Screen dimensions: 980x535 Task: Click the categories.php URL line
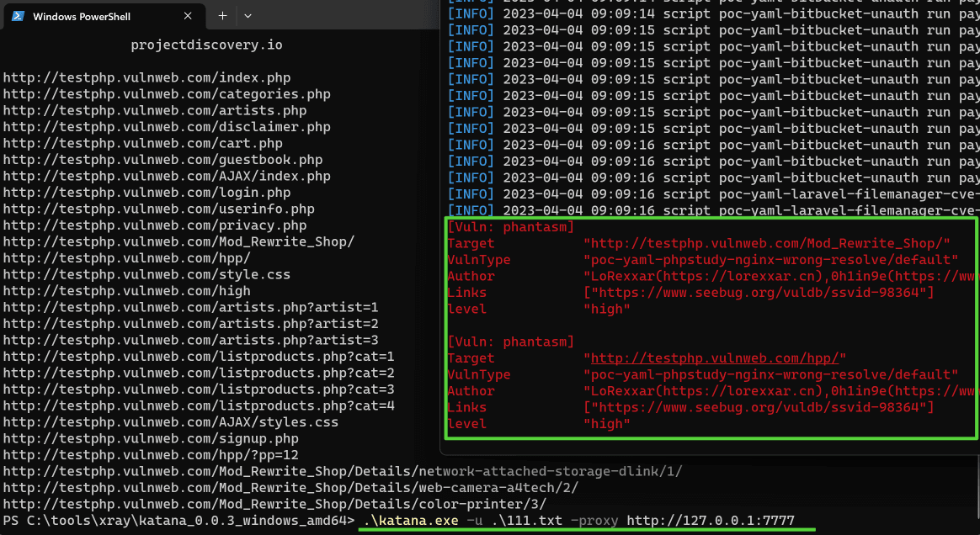pyautogui.click(x=167, y=94)
